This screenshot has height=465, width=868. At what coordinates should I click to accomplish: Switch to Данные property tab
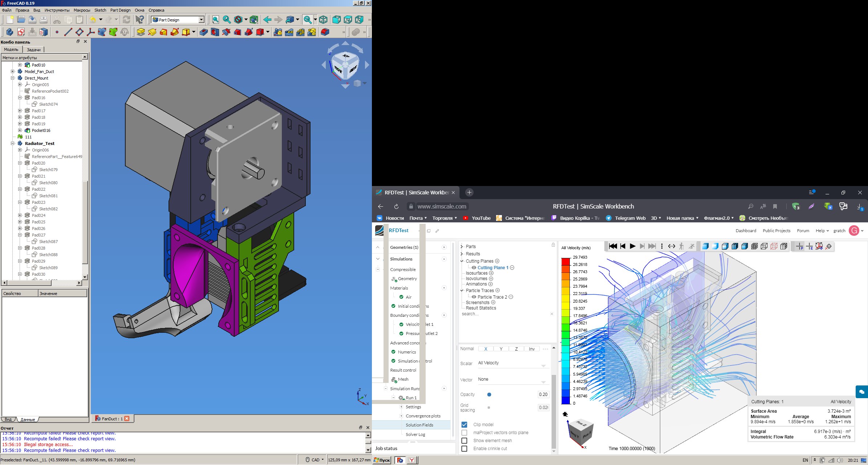pyautogui.click(x=28, y=419)
